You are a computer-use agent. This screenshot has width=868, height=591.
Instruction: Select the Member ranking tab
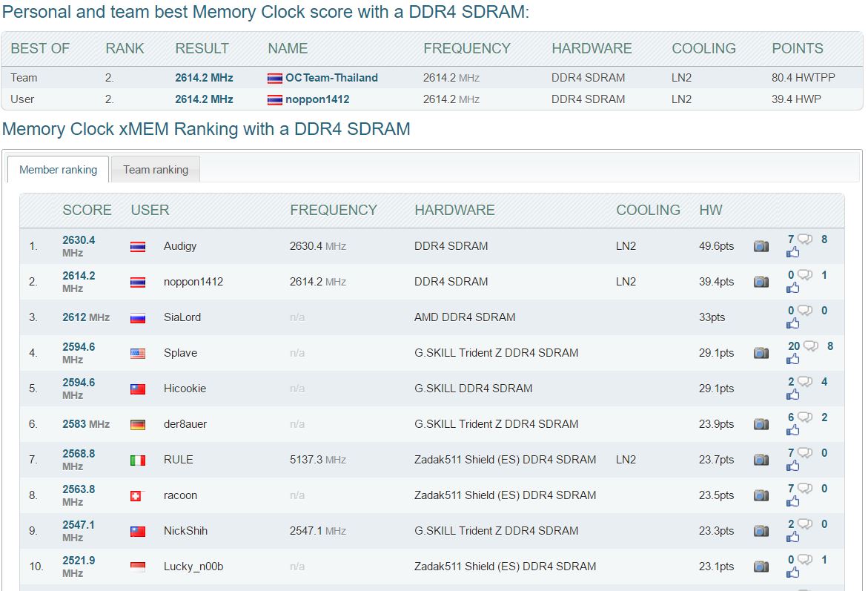pos(58,170)
